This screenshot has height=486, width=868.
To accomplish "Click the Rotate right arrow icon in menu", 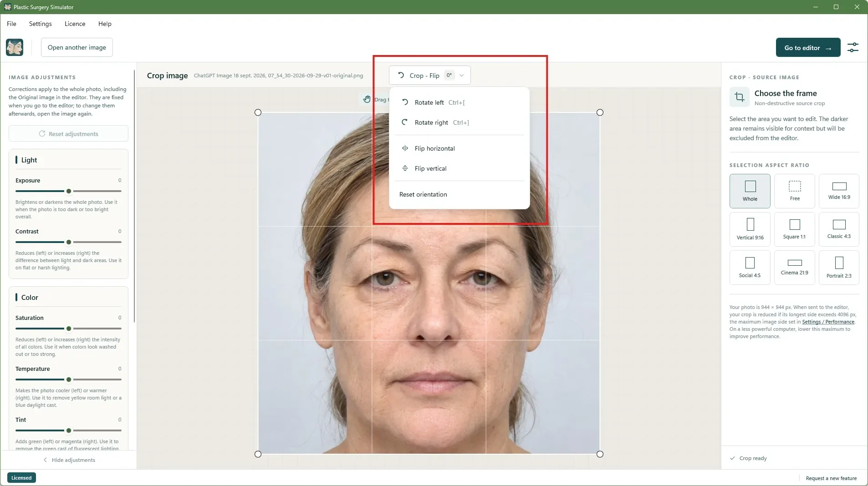I will 405,122.
